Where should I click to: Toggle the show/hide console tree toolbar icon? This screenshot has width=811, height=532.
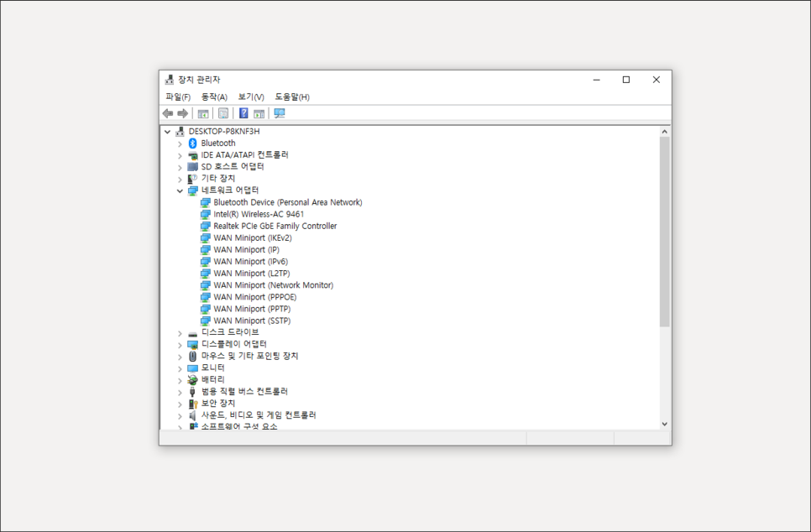click(203, 113)
